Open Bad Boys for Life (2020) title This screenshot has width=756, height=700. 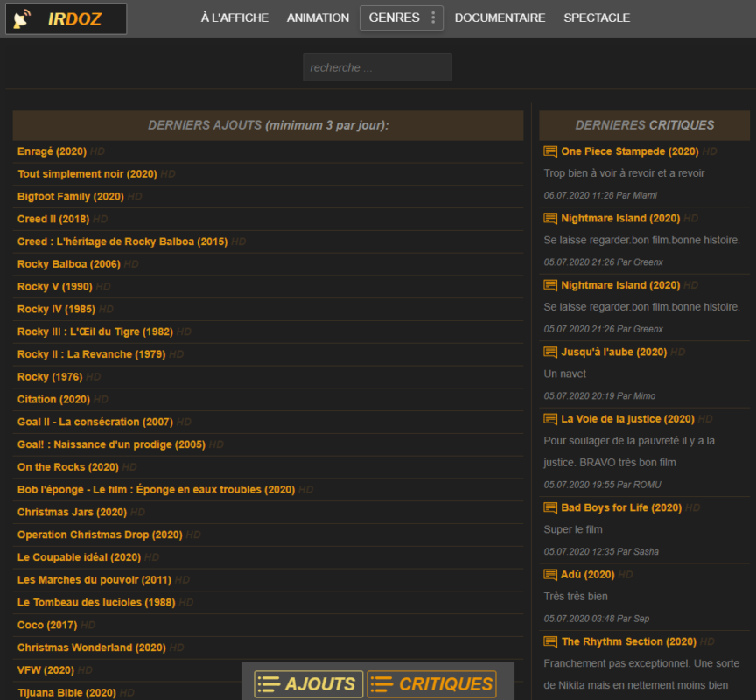(x=621, y=507)
